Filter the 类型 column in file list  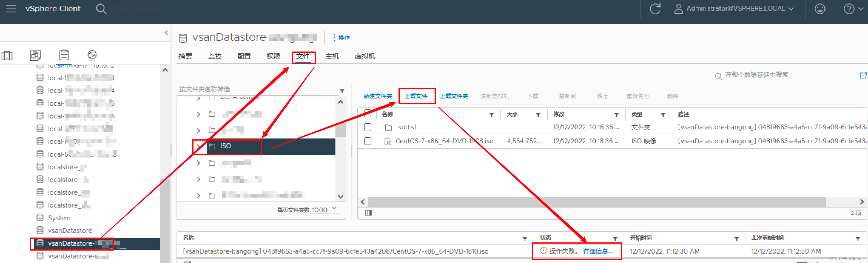(x=663, y=115)
